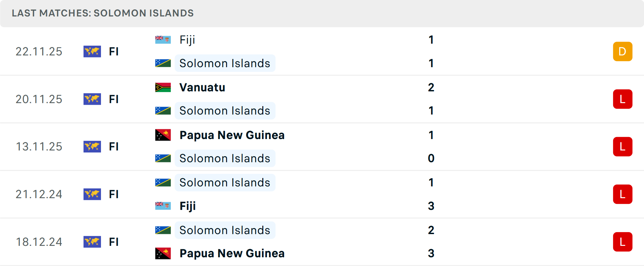The width and height of the screenshot is (644, 266).
Task: Click the competition world-map icon for 18.12.24
Action: 92,242
